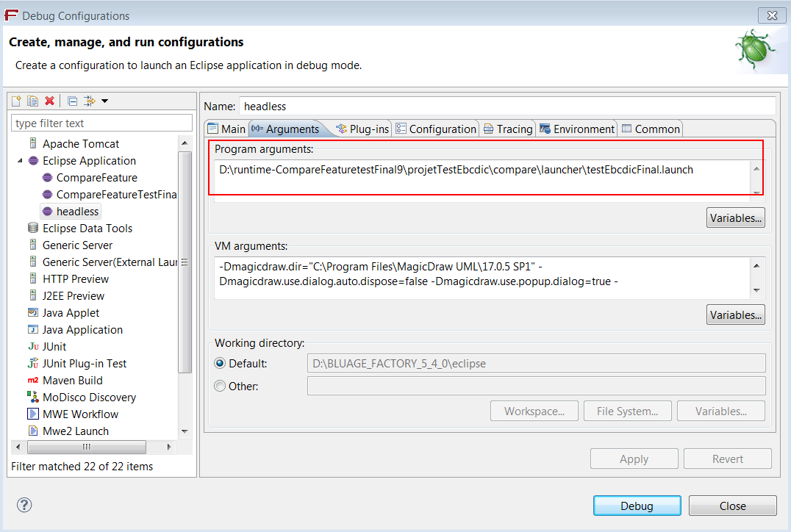Screen dimensions: 791x532
Task: Click Variables button under VM arguments
Action: [736, 314]
